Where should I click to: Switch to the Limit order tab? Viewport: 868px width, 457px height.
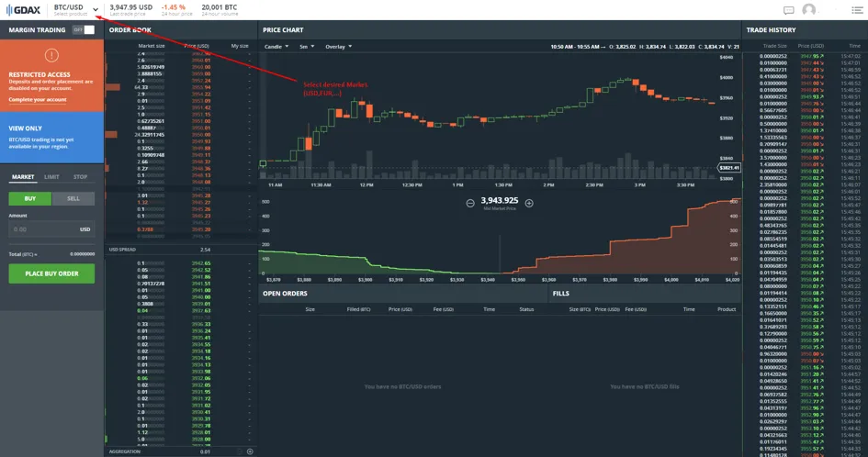click(51, 177)
